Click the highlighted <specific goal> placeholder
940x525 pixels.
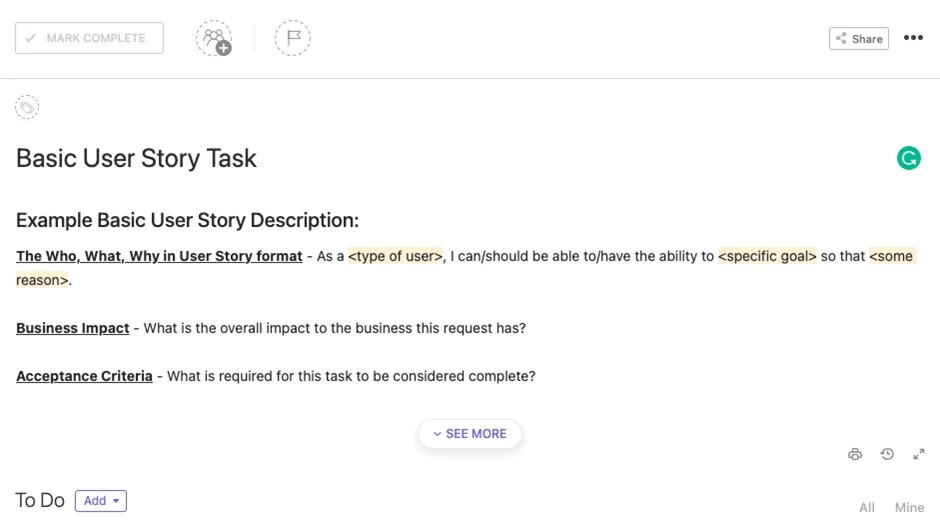tap(767, 257)
